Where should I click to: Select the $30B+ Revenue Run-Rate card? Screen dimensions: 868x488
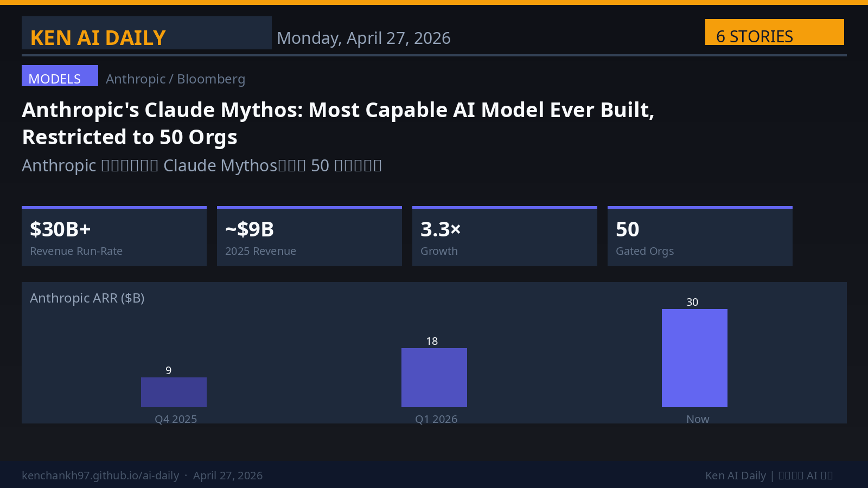tap(114, 237)
